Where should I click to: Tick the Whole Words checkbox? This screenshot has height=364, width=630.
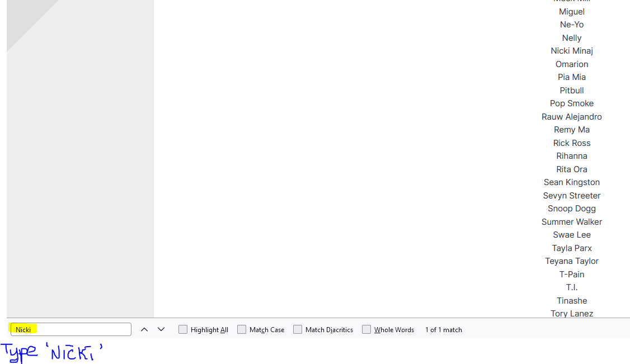(366, 329)
